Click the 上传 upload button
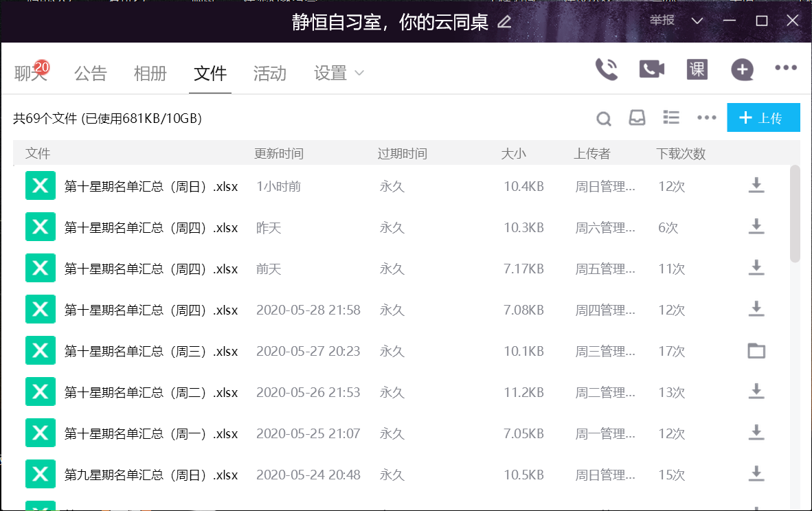 coord(763,118)
